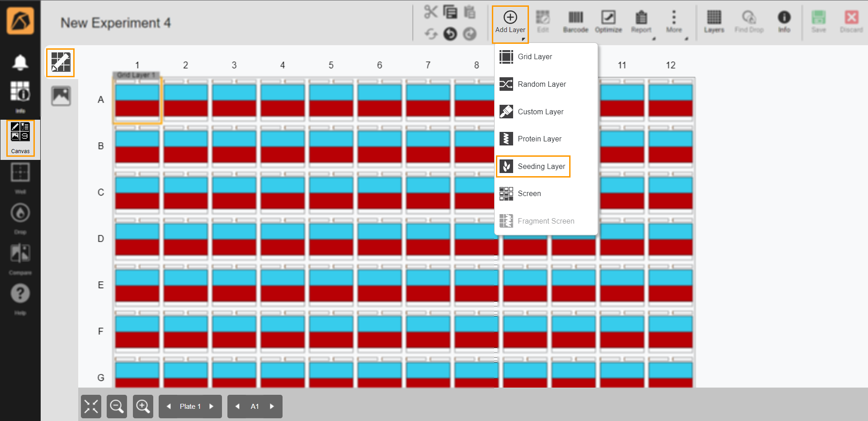868x421 pixels.
Task: Switch to the image view tab
Action: tap(60, 95)
